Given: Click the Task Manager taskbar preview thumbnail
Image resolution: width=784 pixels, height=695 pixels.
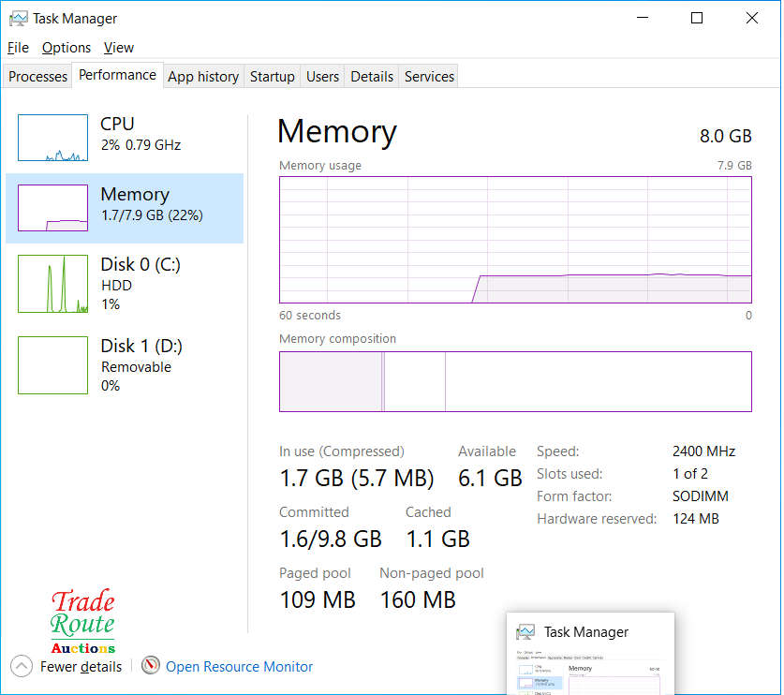Looking at the screenshot, I should click(x=589, y=656).
